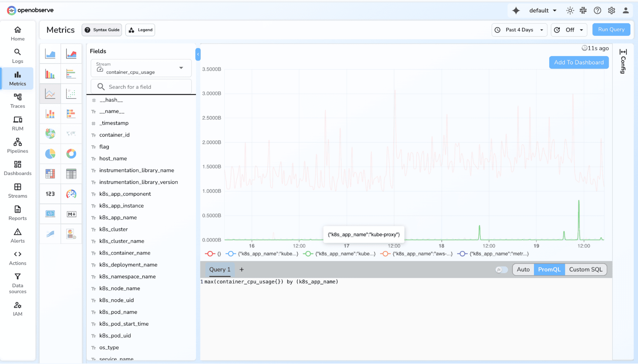Toggle the fx function editor switch
638x364 pixels.
click(x=501, y=270)
